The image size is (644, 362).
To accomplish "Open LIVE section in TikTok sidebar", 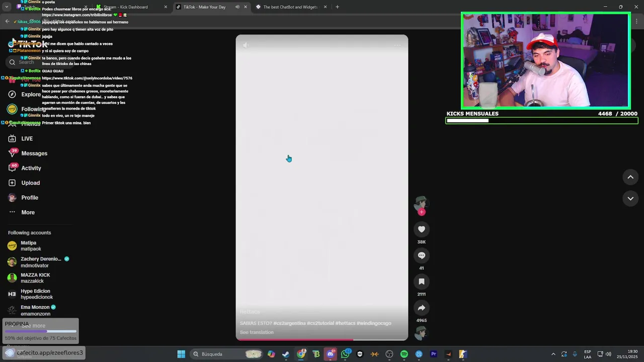I will click(20, 139).
